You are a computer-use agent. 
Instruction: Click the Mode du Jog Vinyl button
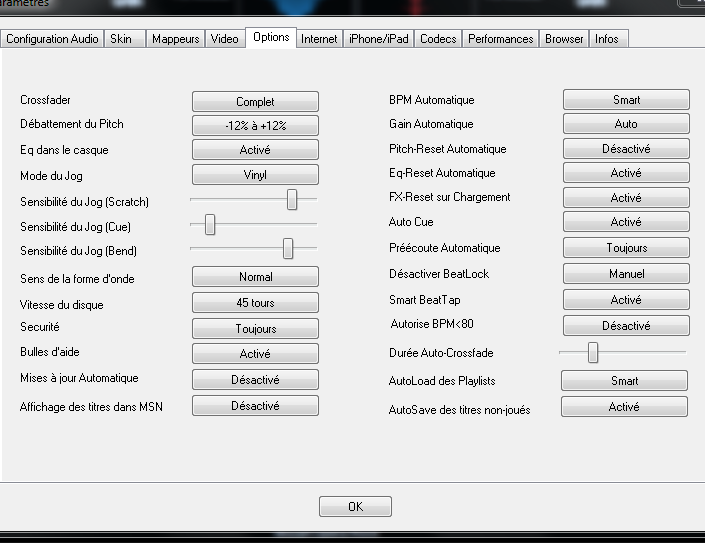(255, 175)
